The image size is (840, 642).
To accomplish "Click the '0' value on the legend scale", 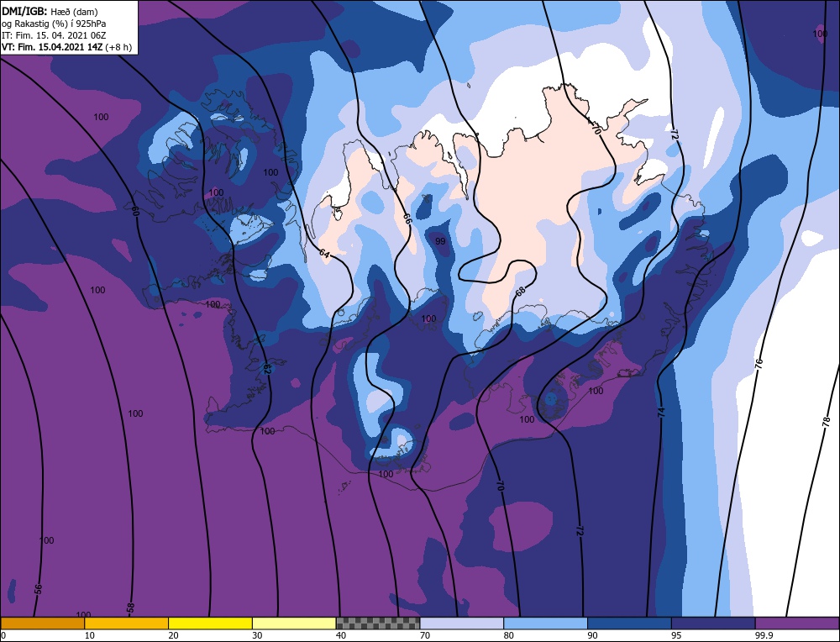I will [x=3, y=635].
